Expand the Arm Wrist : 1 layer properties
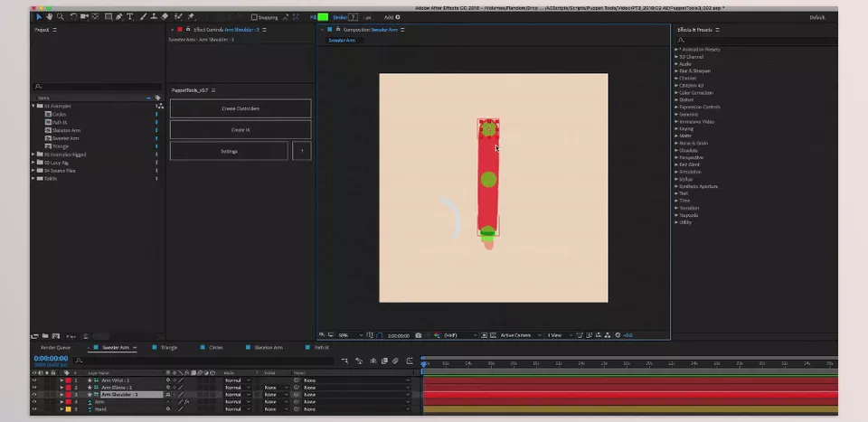This screenshot has height=422, width=868. (62, 380)
